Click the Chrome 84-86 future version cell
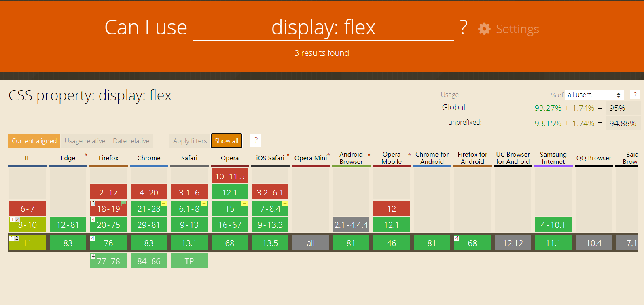 (x=149, y=261)
